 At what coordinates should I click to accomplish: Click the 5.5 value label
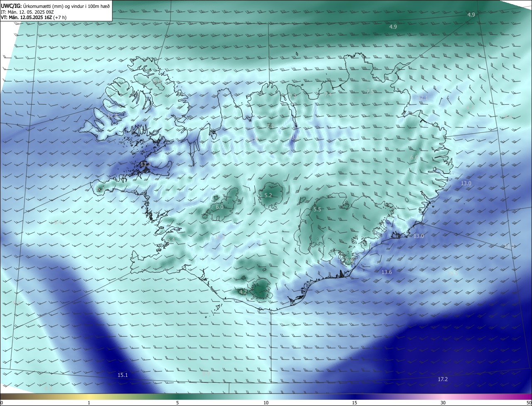click(x=317, y=210)
